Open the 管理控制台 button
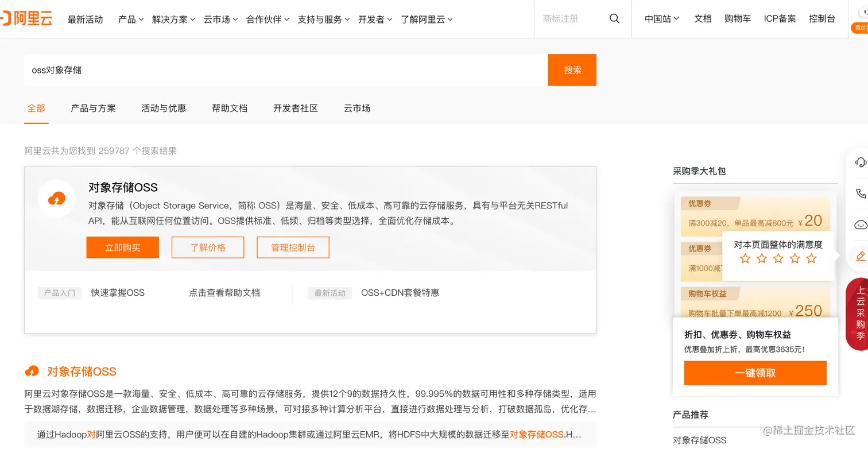 point(293,247)
